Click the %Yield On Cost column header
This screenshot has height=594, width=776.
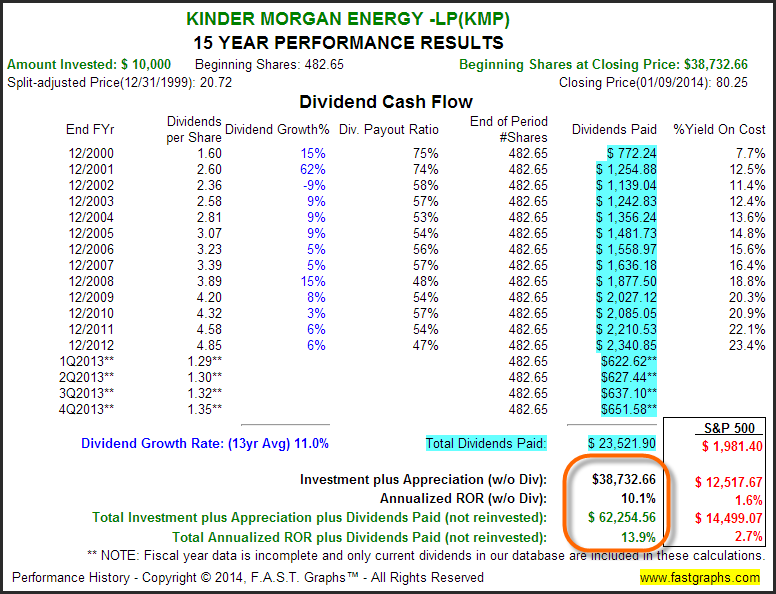pos(719,129)
